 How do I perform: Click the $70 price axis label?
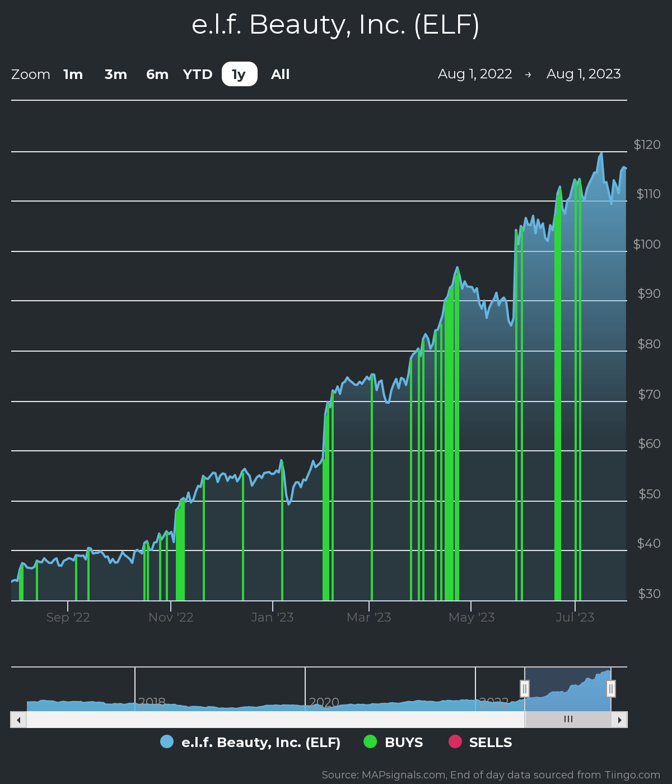(650, 395)
